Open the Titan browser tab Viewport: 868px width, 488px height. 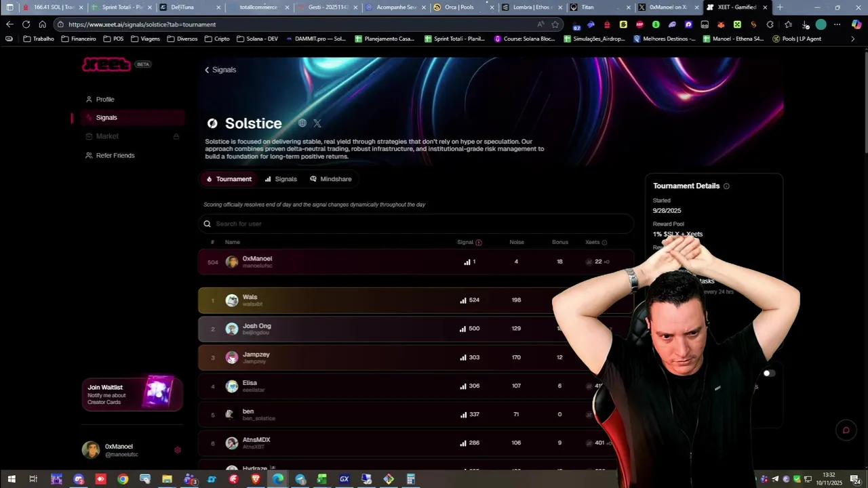[x=601, y=7]
